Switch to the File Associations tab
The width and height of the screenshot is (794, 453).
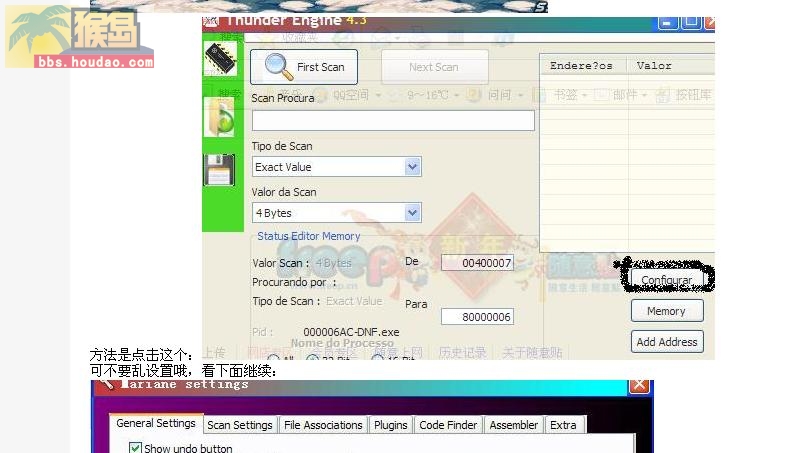click(x=323, y=425)
